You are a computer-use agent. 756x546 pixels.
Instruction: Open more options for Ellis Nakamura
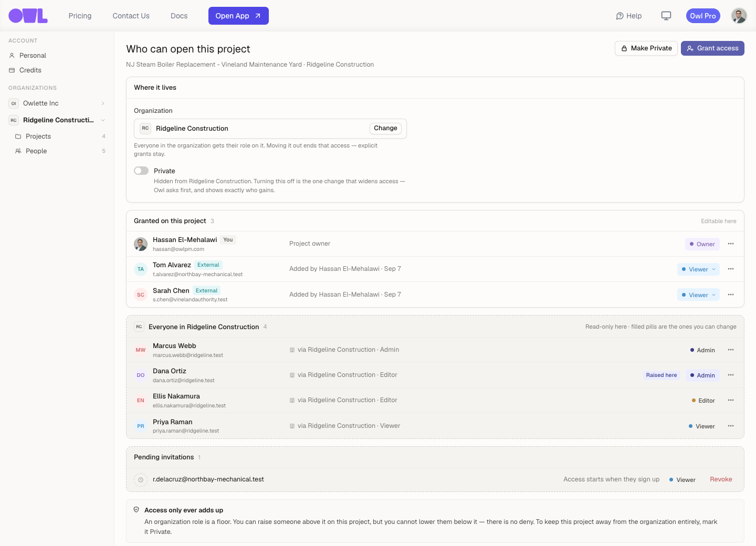pyautogui.click(x=731, y=400)
